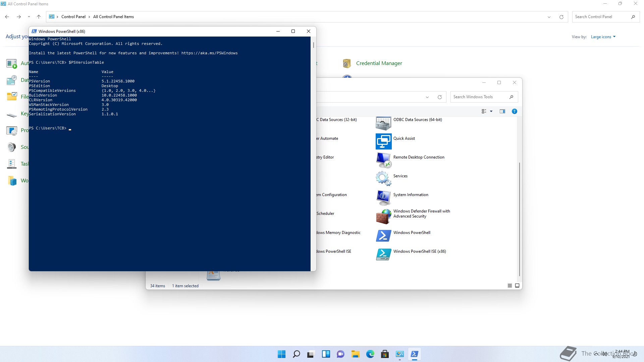Click the PSVersion value 5.1.22458.1000

(118, 81)
